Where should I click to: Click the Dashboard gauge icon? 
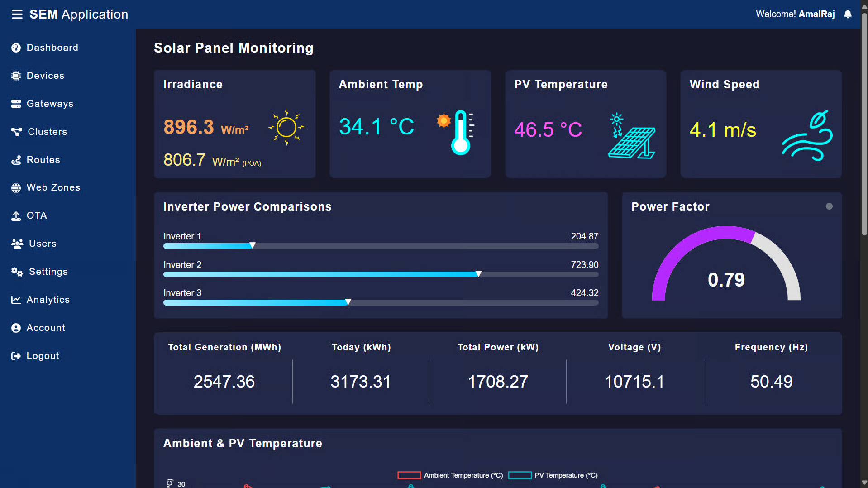tap(16, 48)
